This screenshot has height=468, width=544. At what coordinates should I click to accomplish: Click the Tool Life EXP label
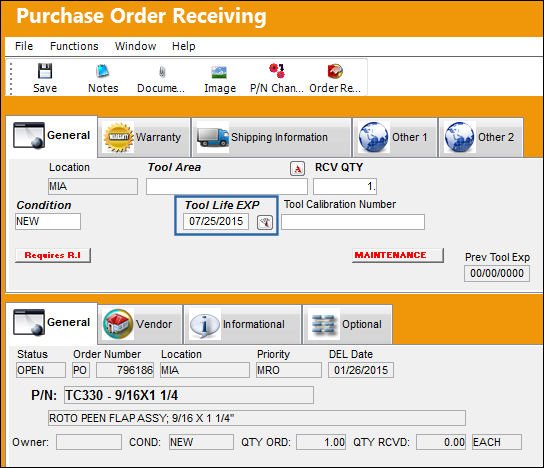tap(222, 205)
